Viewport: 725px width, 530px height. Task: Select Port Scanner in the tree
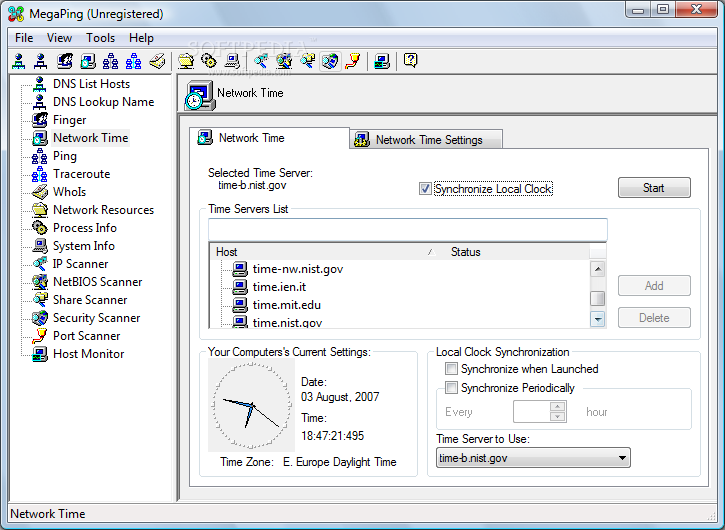(x=86, y=336)
